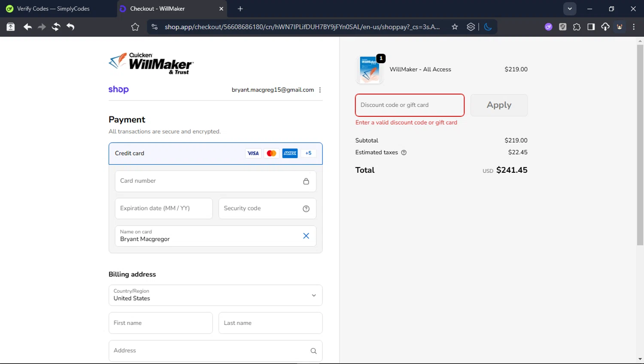Focus the Security code field
The width and height of the screenshot is (644, 364).
click(x=267, y=208)
